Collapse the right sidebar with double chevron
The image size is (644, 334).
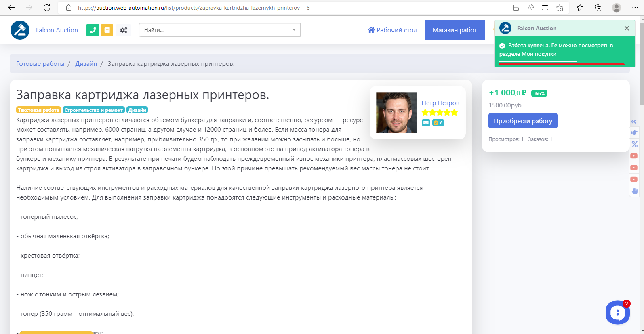point(633,122)
